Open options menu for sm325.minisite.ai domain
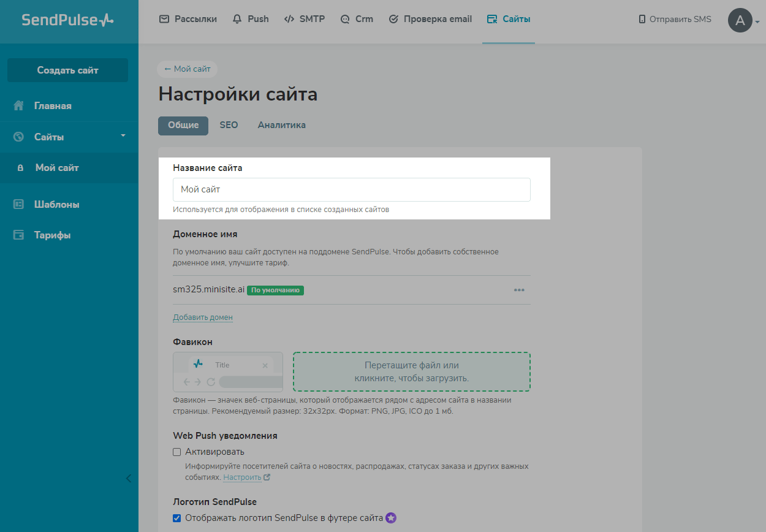The image size is (766, 532). coord(519,290)
